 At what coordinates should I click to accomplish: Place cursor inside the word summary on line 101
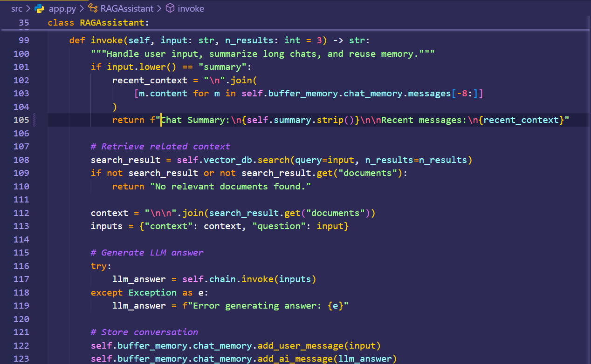[x=222, y=67]
